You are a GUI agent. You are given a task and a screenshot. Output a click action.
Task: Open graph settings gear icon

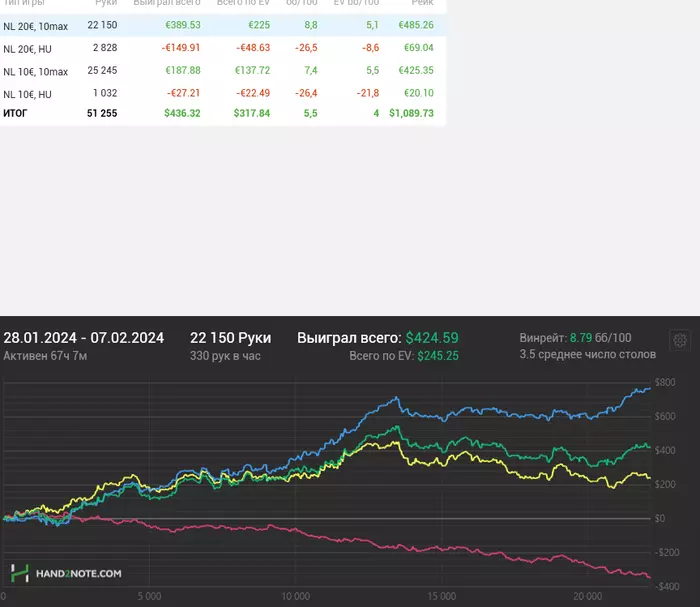(680, 341)
